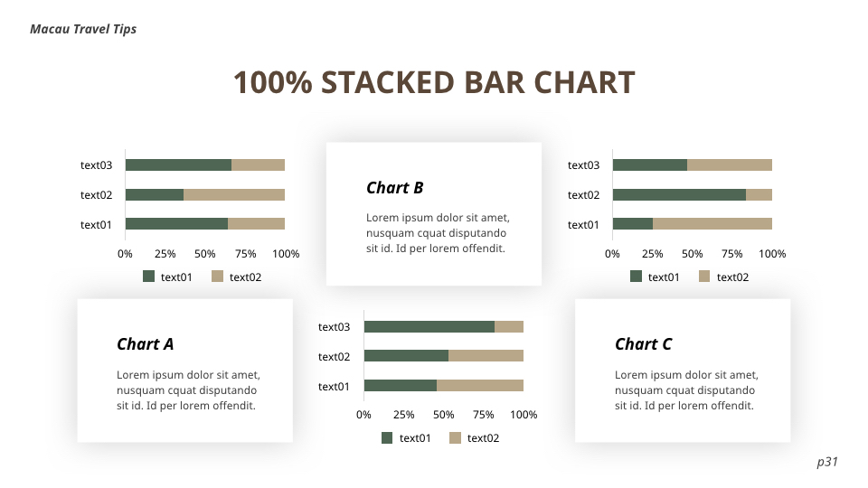This screenshot has width=868, height=488.
Task: Click the Lorem ipsum paragraph under Chart C
Action: 686,390
